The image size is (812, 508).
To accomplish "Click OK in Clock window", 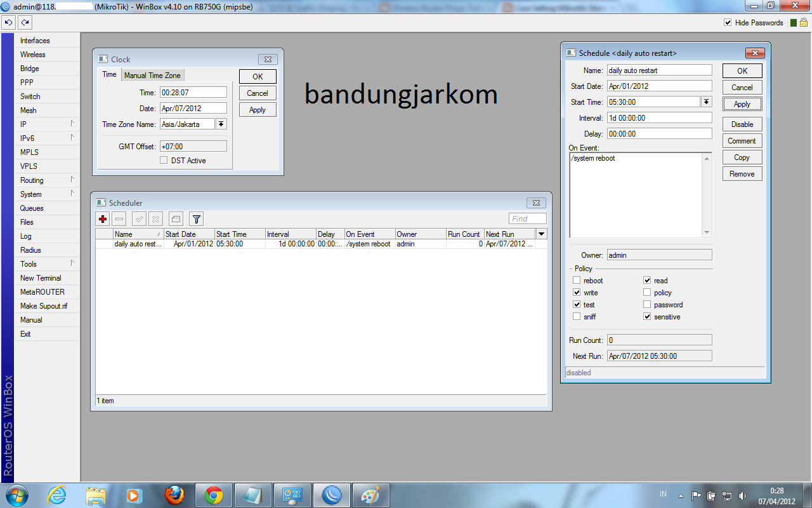I will click(258, 76).
